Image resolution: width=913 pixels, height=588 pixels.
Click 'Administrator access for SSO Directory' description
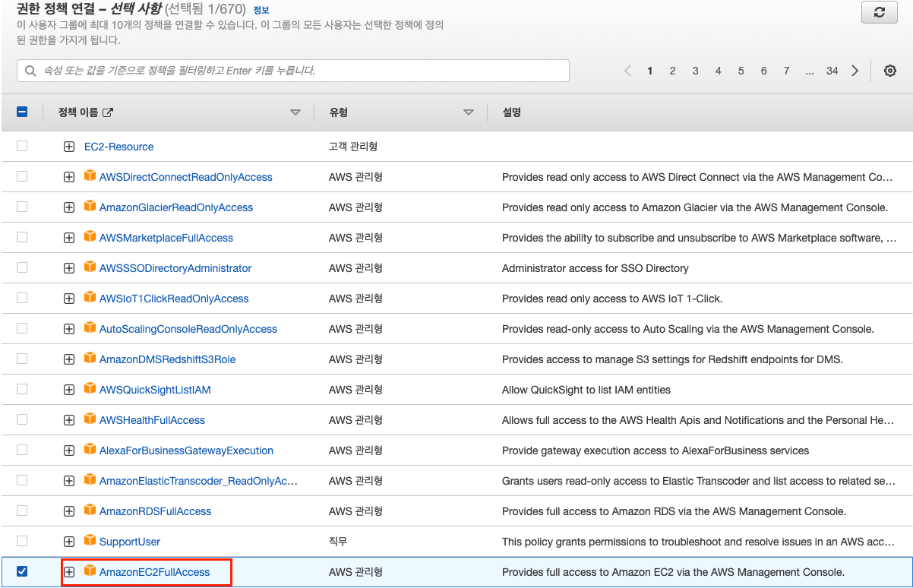[x=596, y=268]
